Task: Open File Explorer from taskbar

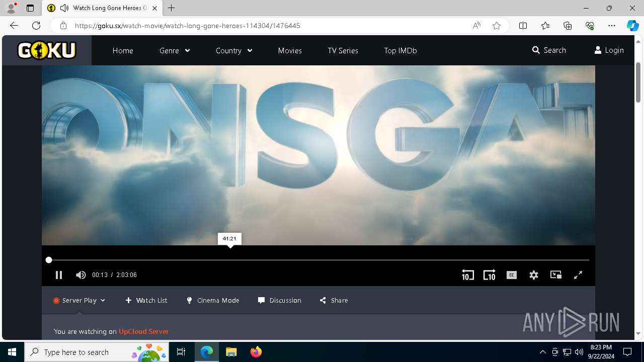Action: point(231,352)
